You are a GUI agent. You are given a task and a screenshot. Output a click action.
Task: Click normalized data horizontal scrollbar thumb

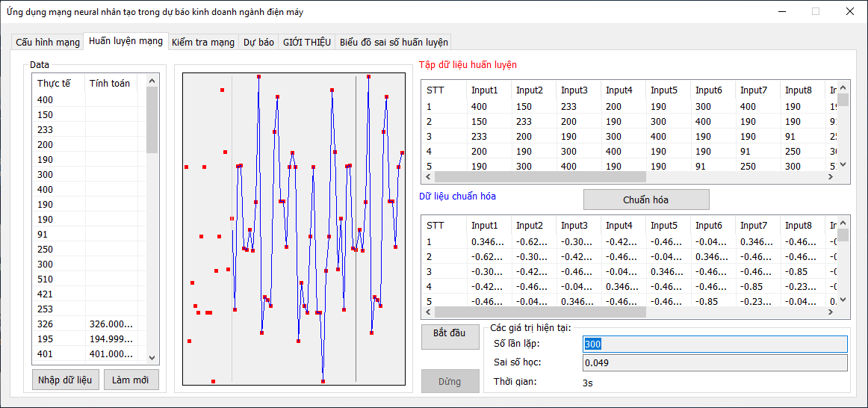pyautogui.click(x=540, y=312)
